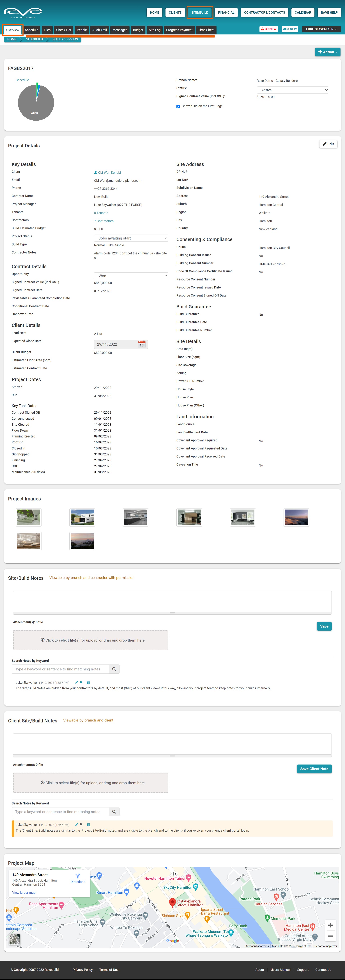345x980 pixels.
Task: Pin the Luke Skywalker Site/Build note
Action: coord(81,682)
